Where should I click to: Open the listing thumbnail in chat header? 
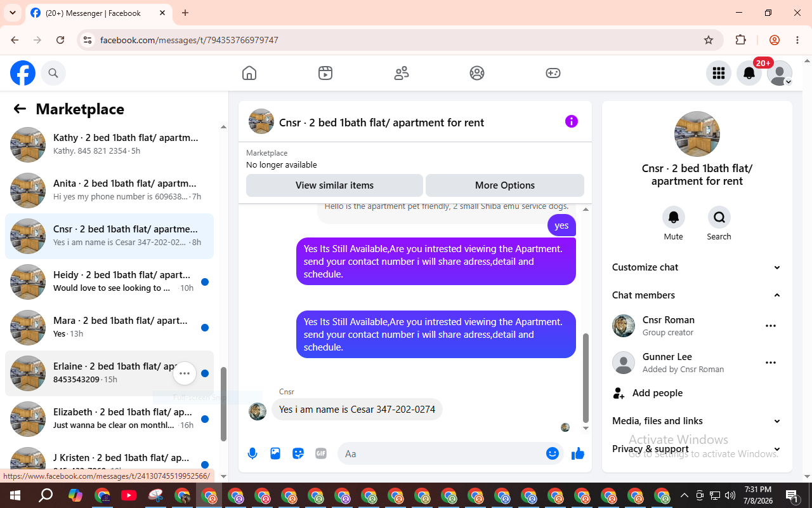(261, 121)
